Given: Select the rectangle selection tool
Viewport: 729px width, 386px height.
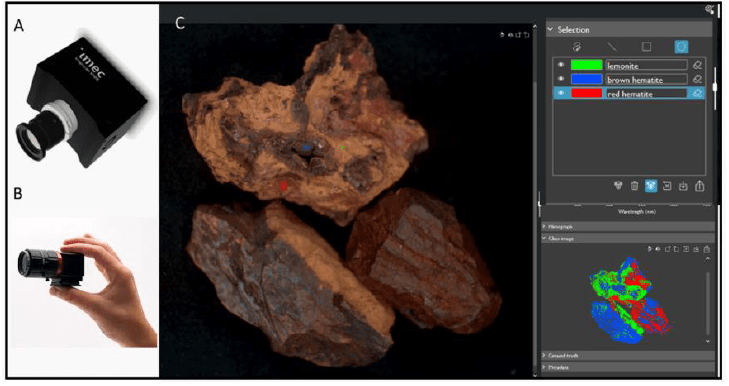Looking at the screenshot, I should pos(646,47).
